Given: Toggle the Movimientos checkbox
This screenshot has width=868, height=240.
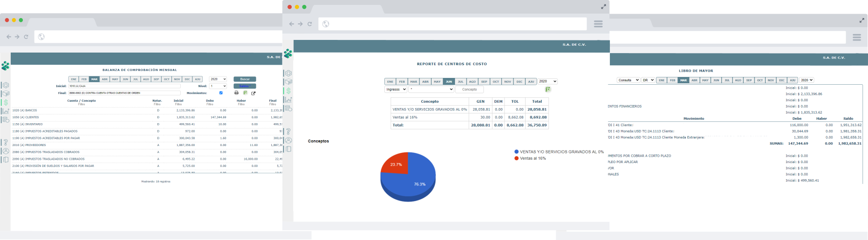Looking at the screenshot, I should pyautogui.click(x=221, y=93).
